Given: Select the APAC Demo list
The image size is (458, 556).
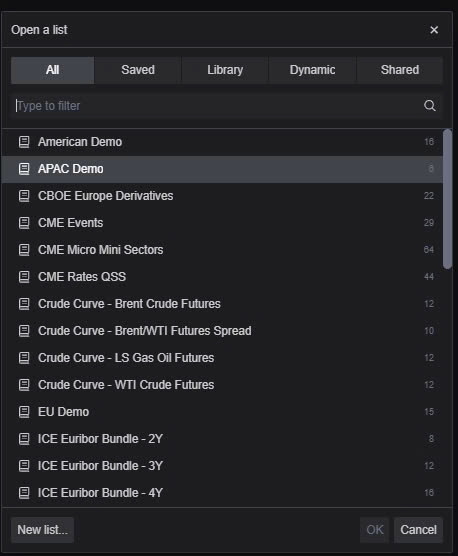Looking at the screenshot, I should click(222, 169).
